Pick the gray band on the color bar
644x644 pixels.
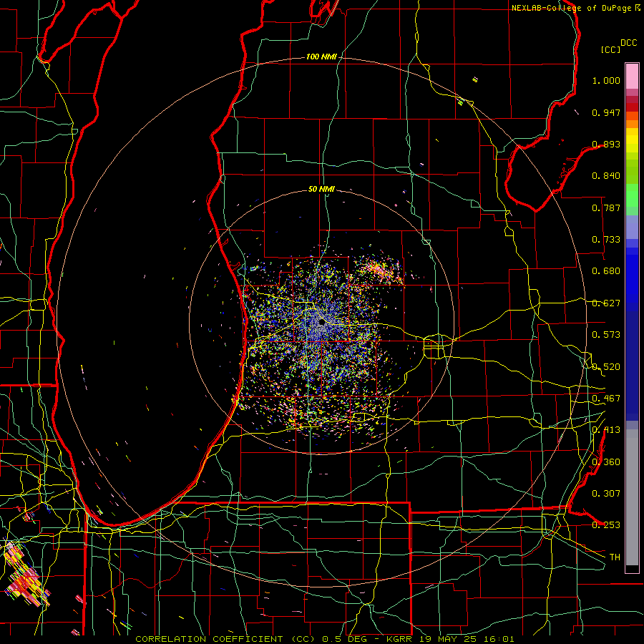[632, 497]
